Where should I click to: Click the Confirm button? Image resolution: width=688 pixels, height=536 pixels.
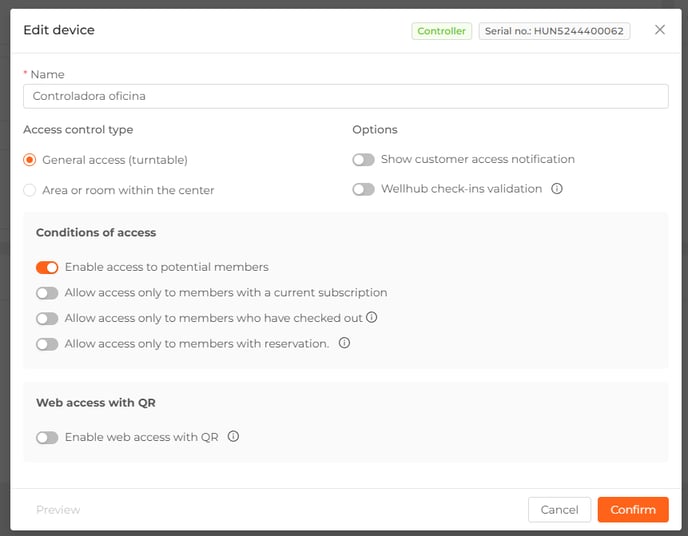pos(633,510)
